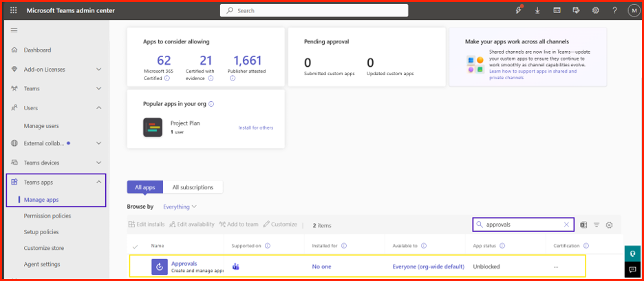Screen dimensions: 644x281
Task: Click No one in Installed for column
Action: click(321, 267)
